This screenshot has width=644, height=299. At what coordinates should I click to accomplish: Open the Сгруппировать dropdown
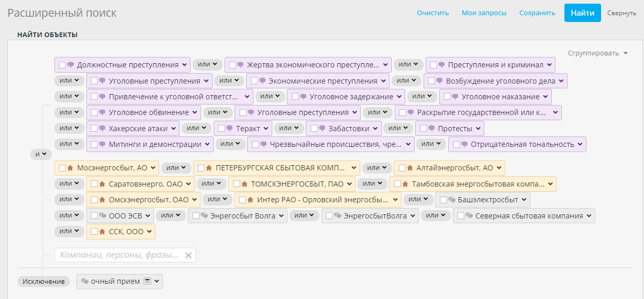(598, 53)
